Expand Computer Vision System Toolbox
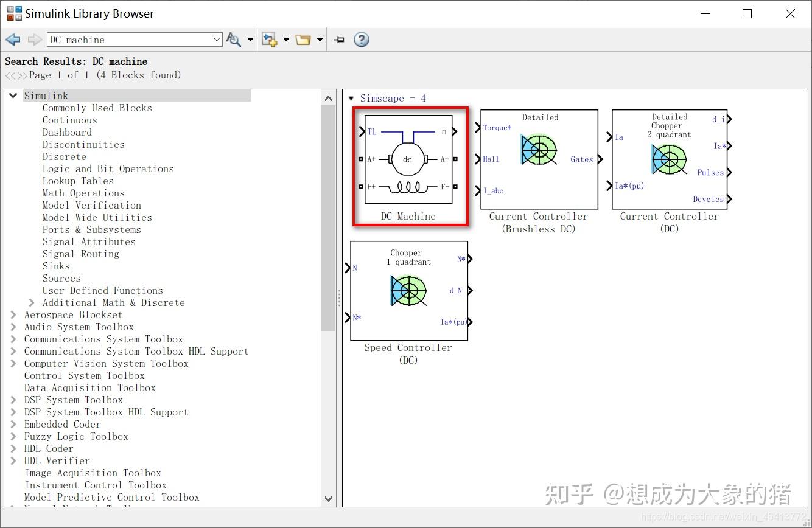This screenshot has width=812, height=528. pyautogui.click(x=13, y=363)
